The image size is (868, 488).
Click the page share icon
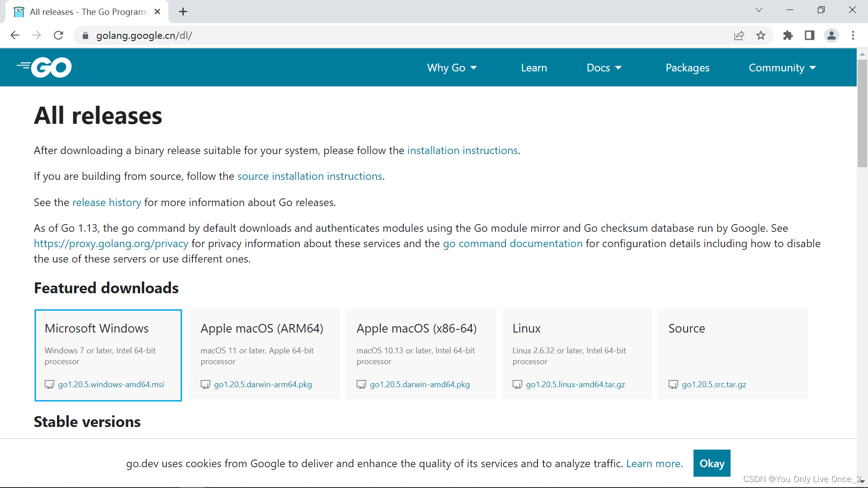point(739,35)
